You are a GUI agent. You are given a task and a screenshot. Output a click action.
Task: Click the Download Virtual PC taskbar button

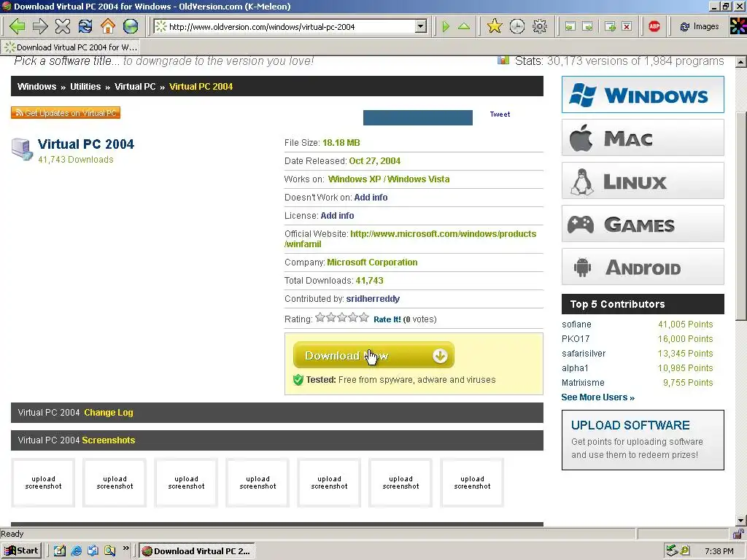pos(197,551)
